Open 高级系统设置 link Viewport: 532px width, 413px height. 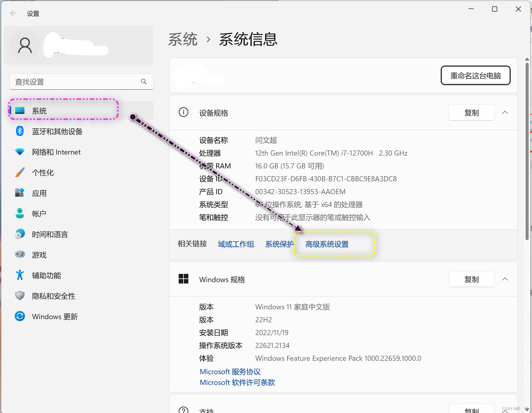tap(327, 244)
